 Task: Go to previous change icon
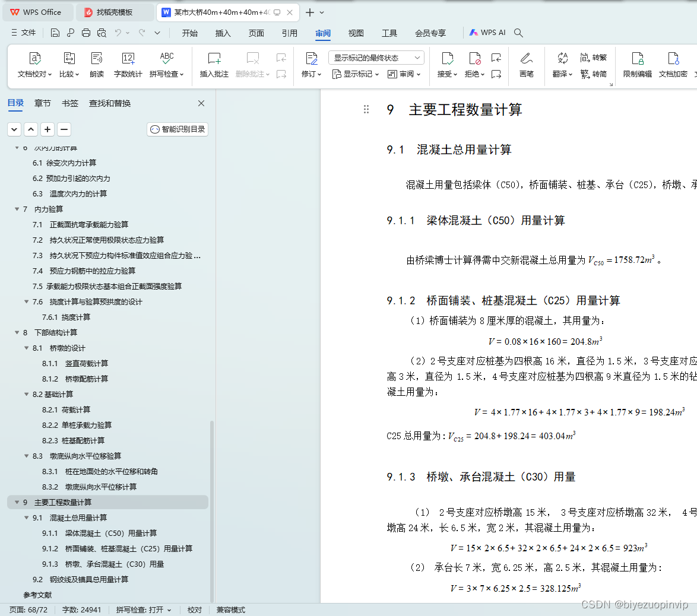[496, 58]
